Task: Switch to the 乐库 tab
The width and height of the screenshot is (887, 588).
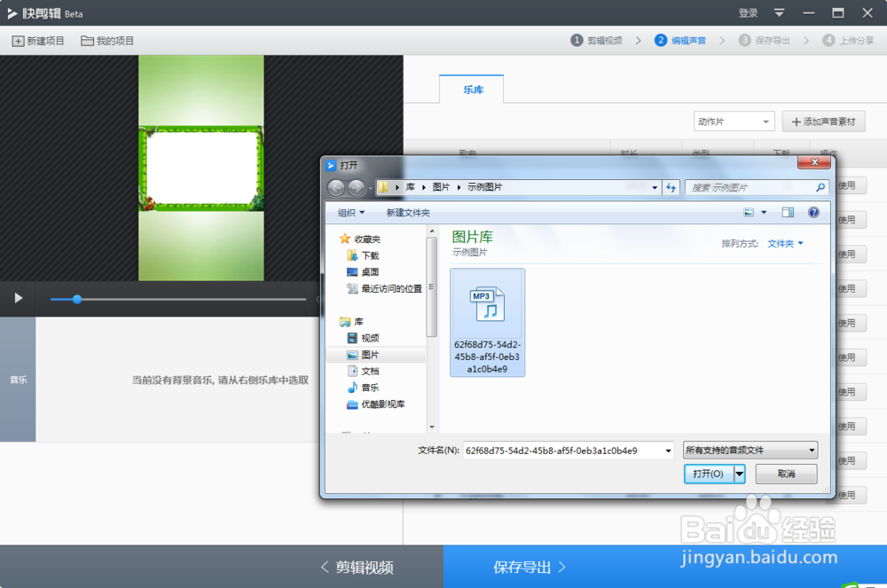Action: (472, 90)
